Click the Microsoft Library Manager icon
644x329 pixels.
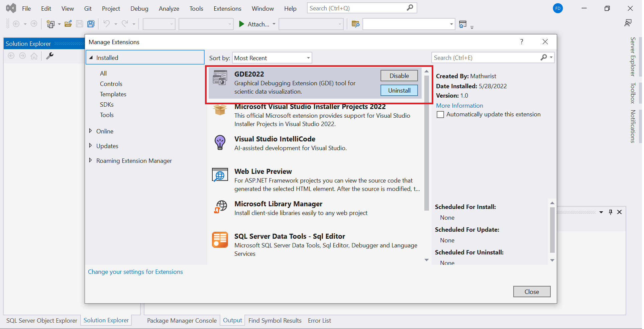(x=220, y=207)
